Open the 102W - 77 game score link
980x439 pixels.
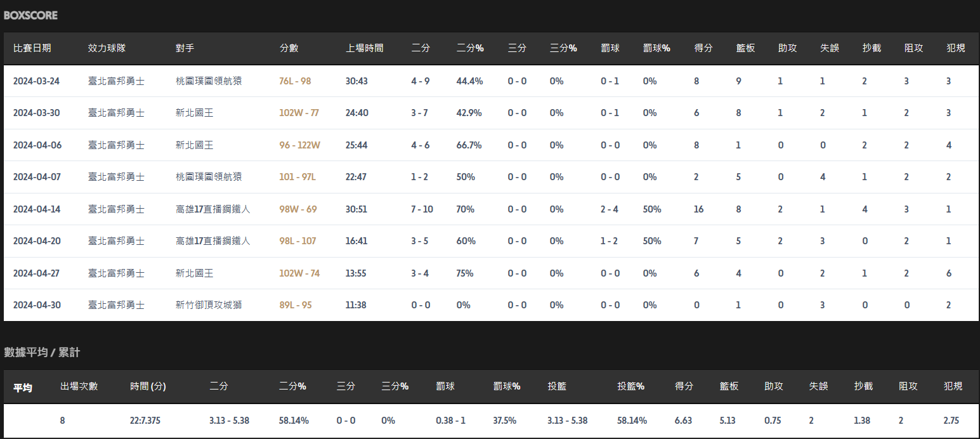(299, 113)
